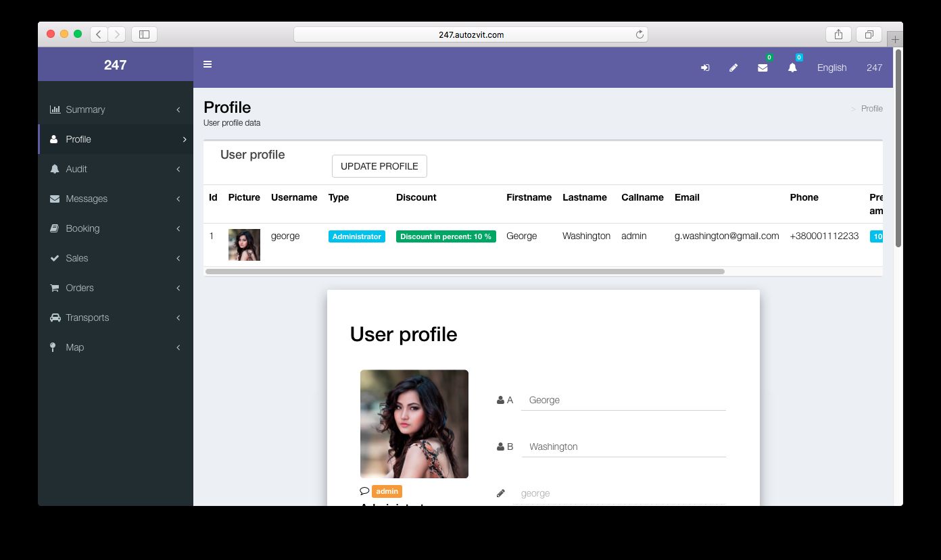Open the Summary sidebar menu item

coord(116,109)
